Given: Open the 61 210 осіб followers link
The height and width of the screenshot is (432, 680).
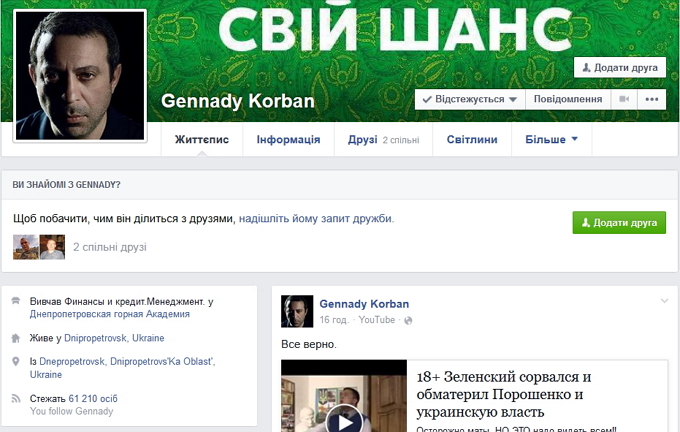Looking at the screenshot, I should point(93,399).
